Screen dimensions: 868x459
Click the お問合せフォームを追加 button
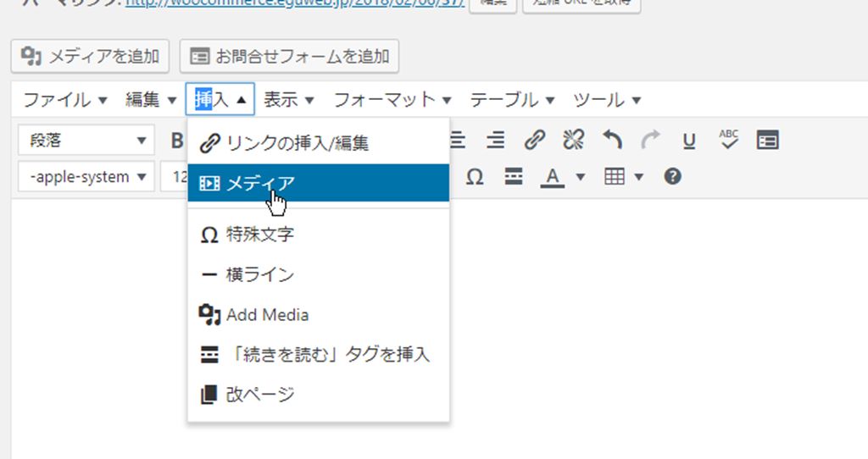[289, 57]
